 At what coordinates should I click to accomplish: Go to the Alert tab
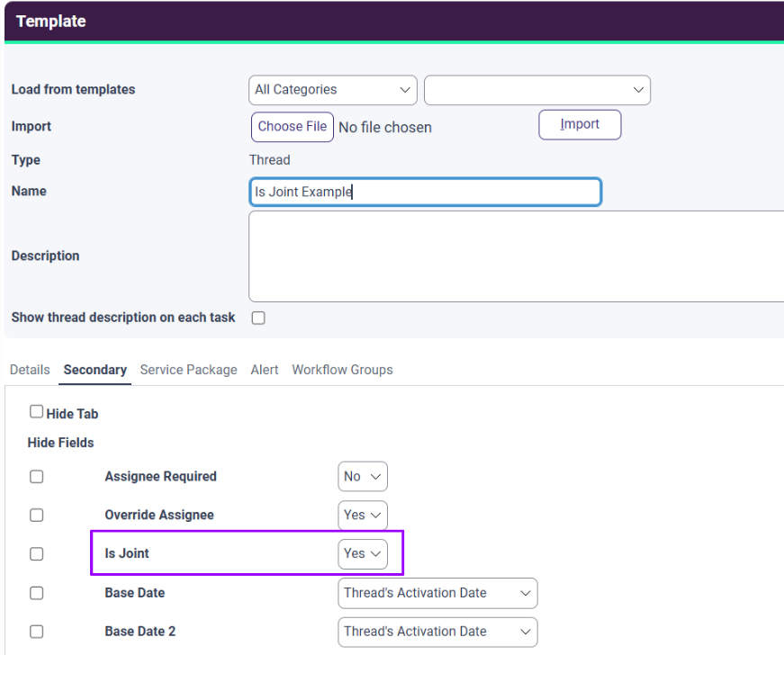(x=265, y=370)
